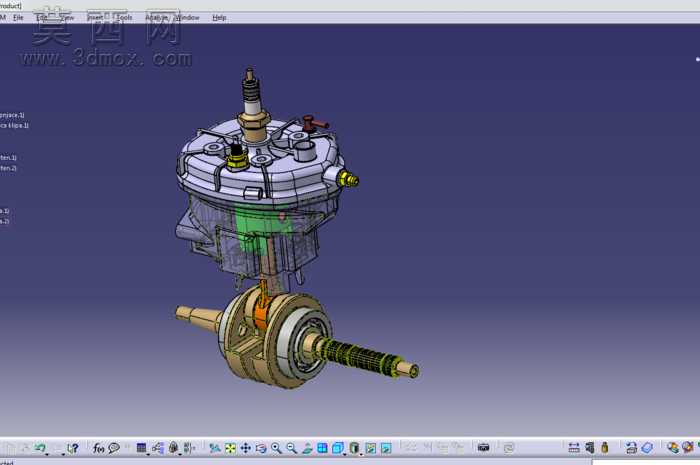Click the What's This help icon

click(73, 448)
